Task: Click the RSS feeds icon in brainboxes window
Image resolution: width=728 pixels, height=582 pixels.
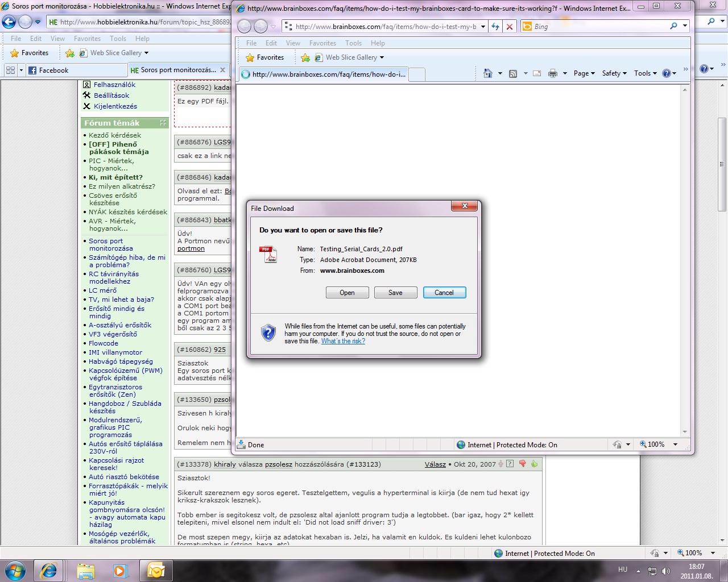Action: [x=513, y=73]
